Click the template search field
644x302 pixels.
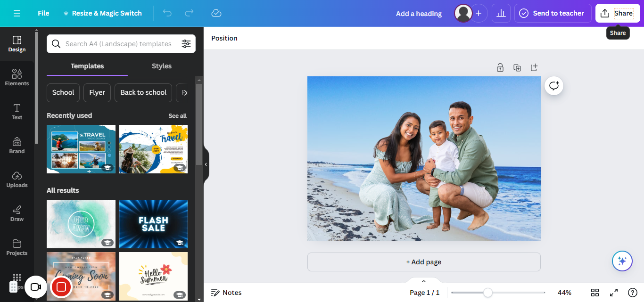pos(118,44)
